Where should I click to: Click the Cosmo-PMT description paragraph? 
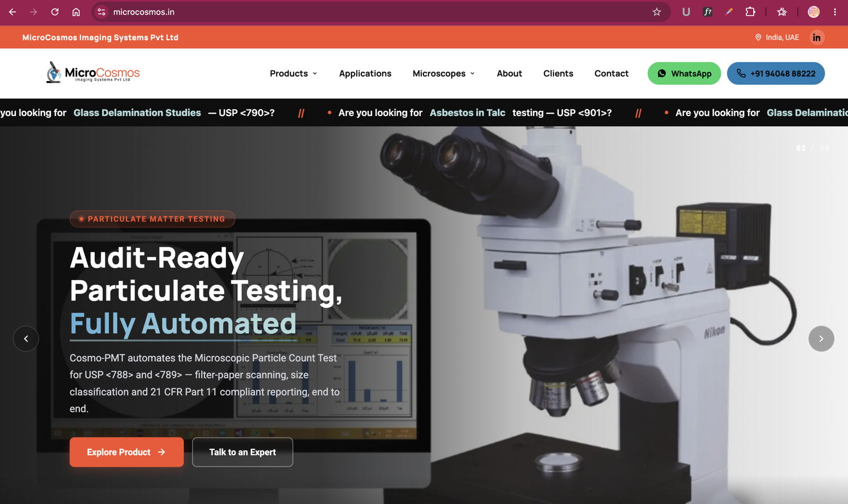point(205,383)
